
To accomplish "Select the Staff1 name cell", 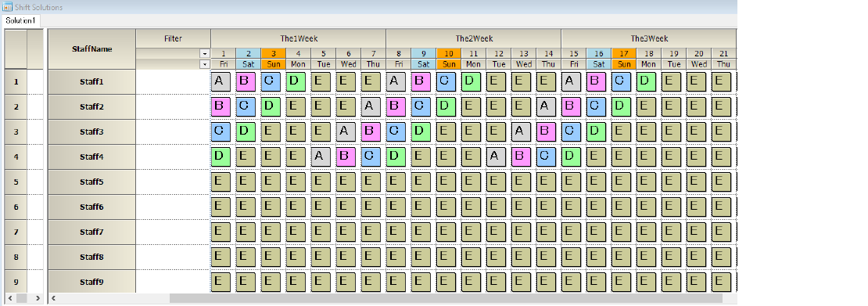I will coord(92,81).
